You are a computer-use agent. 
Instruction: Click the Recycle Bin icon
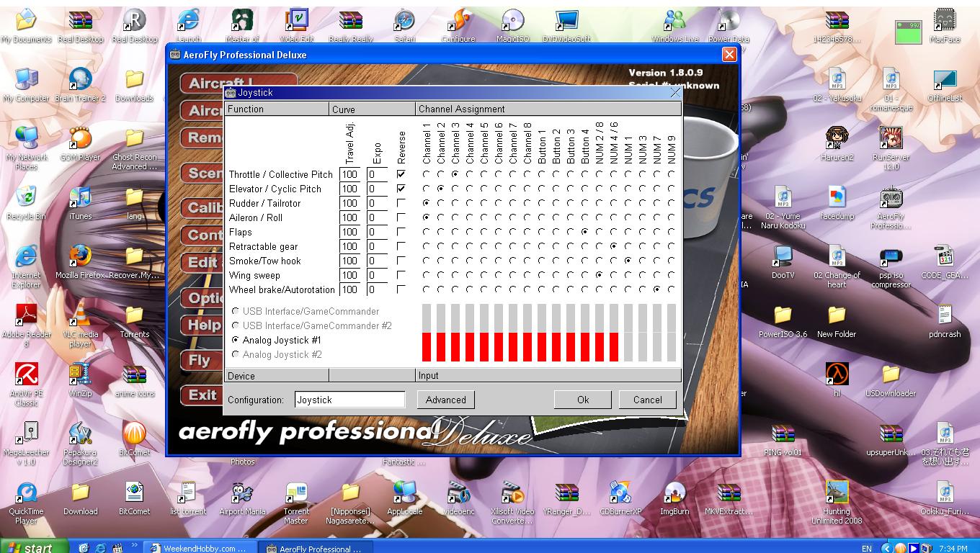pyautogui.click(x=26, y=198)
